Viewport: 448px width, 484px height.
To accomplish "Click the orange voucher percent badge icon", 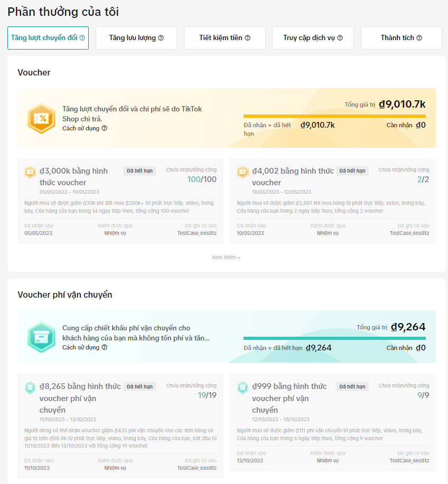I will click(x=41, y=118).
